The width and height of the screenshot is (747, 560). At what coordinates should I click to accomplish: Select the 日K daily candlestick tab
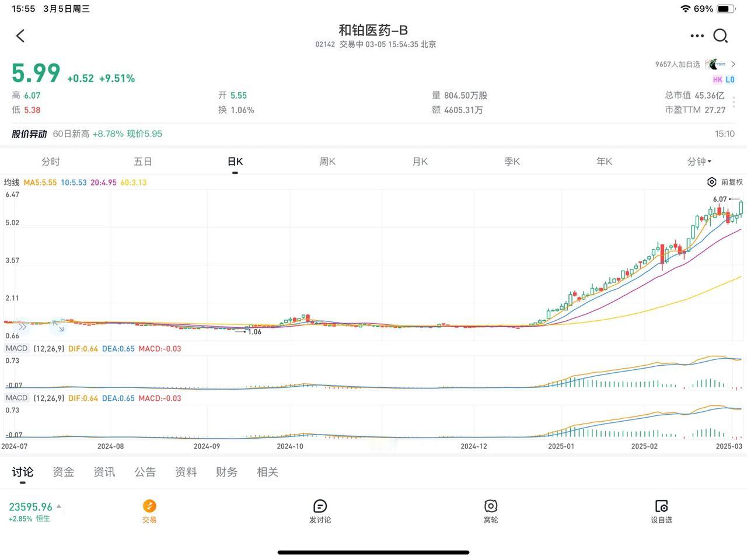click(x=235, y=162)
